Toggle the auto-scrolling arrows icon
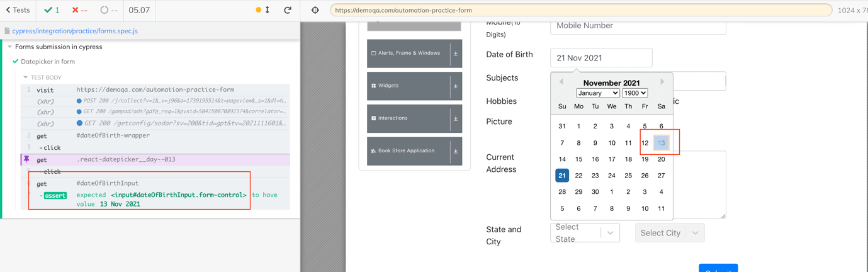The height and width of the screenshot is (272, 868). point(268,10)
